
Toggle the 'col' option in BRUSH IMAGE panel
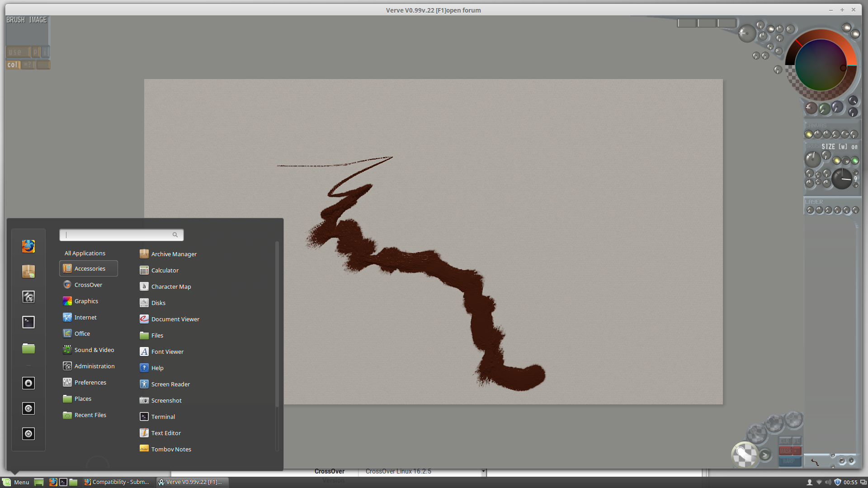pyautogui.click(x=13, y=64)
